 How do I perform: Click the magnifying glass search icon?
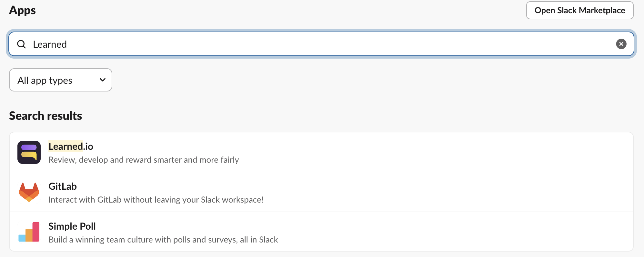[x=21, y=44]
